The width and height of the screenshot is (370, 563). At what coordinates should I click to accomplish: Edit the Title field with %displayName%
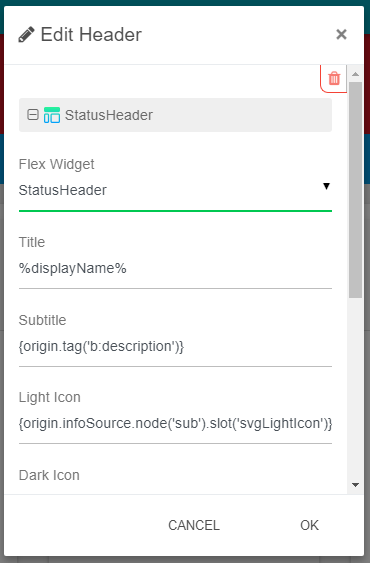pos(175,269)
